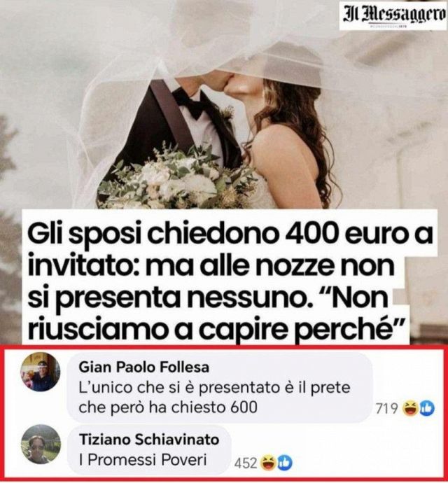The image size is (448, 483).
Task: Open the 452 reactions count
Action: [246, 463]
